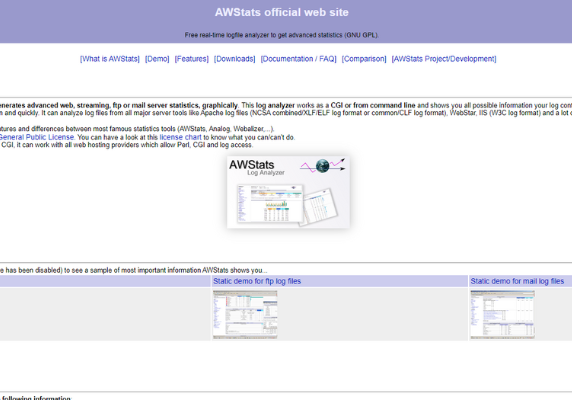
Task: Click the pink graph line in logo
Action: pyautogui.click(x=308, y=167)
